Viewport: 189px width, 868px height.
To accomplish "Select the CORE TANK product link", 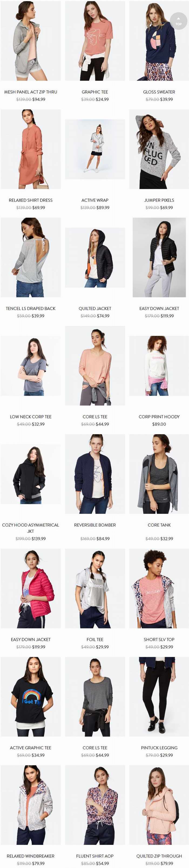I will coord(159,525).
